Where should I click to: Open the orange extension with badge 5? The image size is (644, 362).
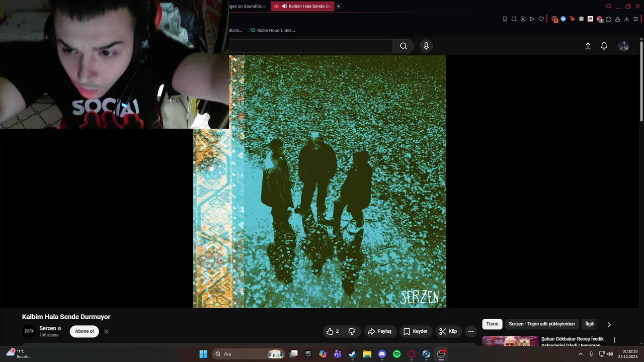coord(554,19)
